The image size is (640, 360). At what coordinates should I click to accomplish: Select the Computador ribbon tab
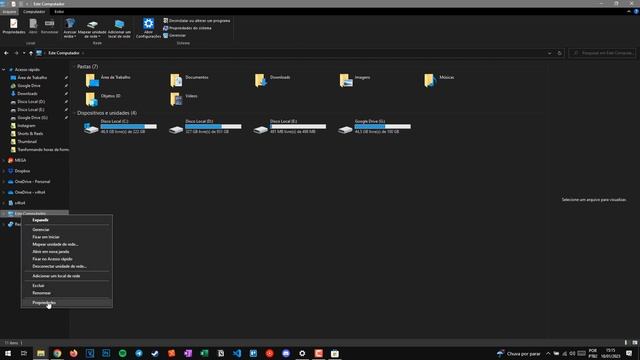point(34,12)
